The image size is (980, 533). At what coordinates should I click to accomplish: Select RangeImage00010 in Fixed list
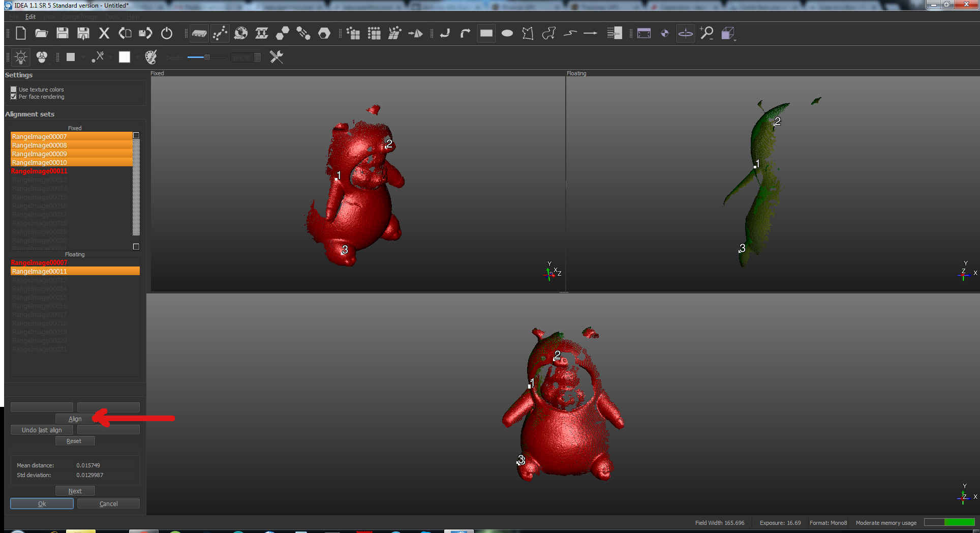(x=71, y=162)
